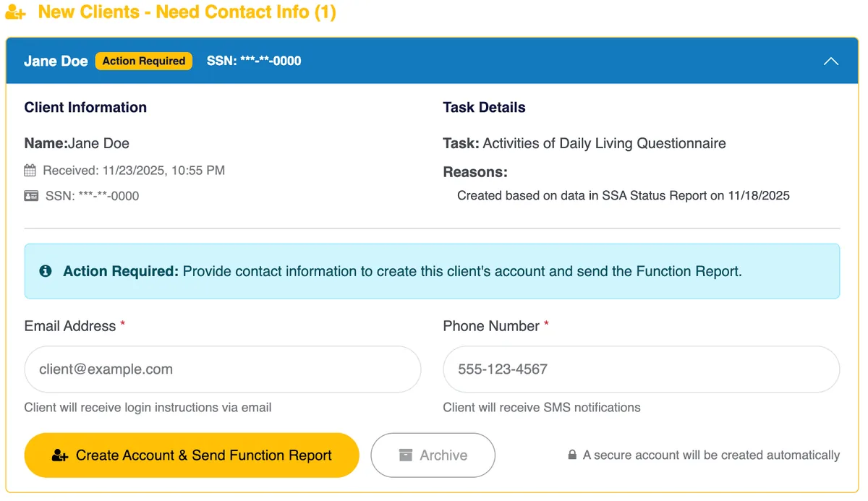Click the Action Required badge next to Jane Doe

tap(143, 61)
